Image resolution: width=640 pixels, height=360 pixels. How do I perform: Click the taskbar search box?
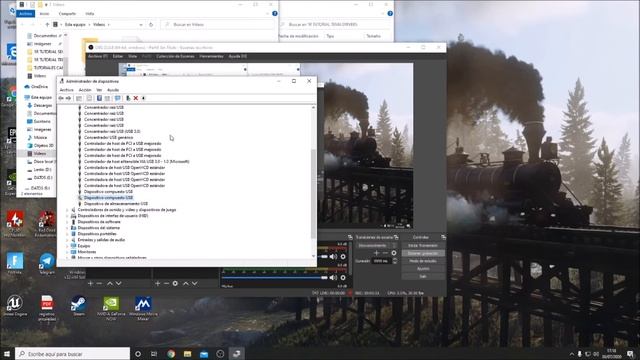click(x=73, y=354)
